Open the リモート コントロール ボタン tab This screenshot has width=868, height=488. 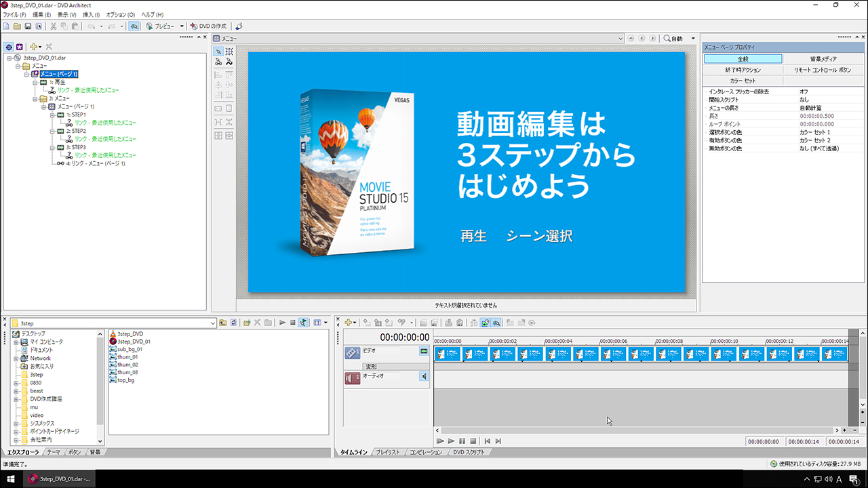click(x=823, y=70)
